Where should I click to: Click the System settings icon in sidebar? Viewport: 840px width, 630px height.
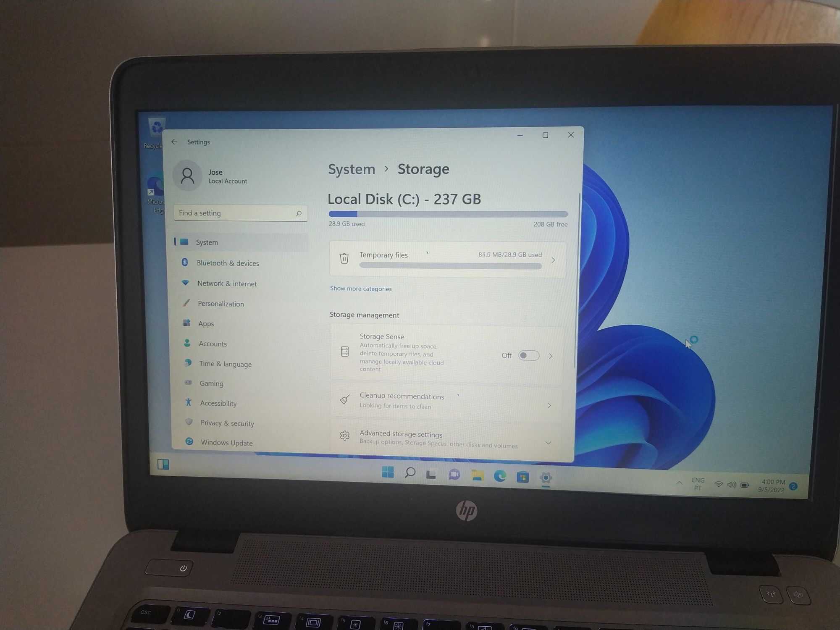pyautogui.click(x=188, y=242)
